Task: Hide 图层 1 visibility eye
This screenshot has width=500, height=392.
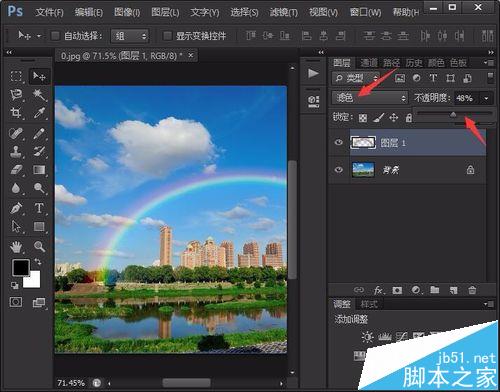Action: [x=339, y=142]
